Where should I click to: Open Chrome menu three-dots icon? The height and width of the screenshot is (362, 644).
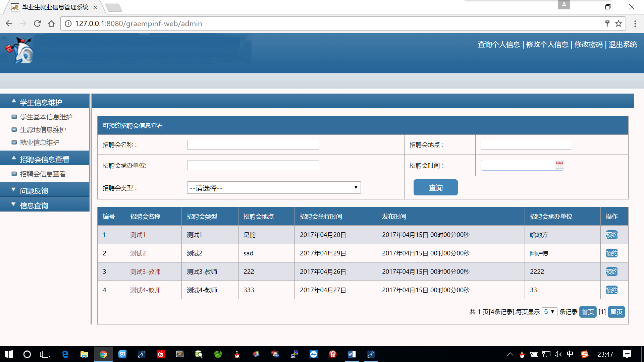(x=635, y=23)
